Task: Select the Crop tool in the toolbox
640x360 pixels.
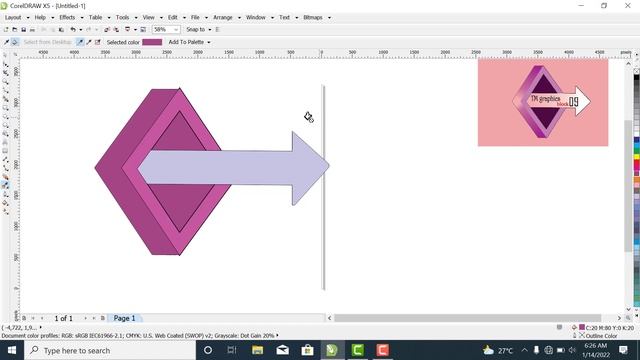Action: pyautogui.click(x=6, y=73)
